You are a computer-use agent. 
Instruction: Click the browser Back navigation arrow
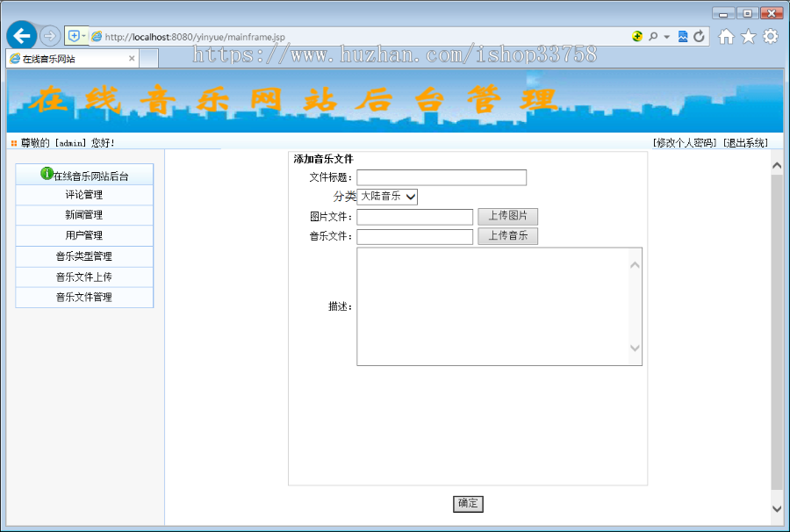21,35
